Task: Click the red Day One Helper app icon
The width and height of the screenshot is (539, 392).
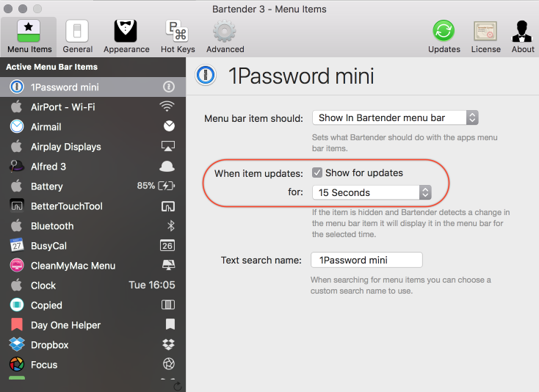Action: (x=17, y=324)
